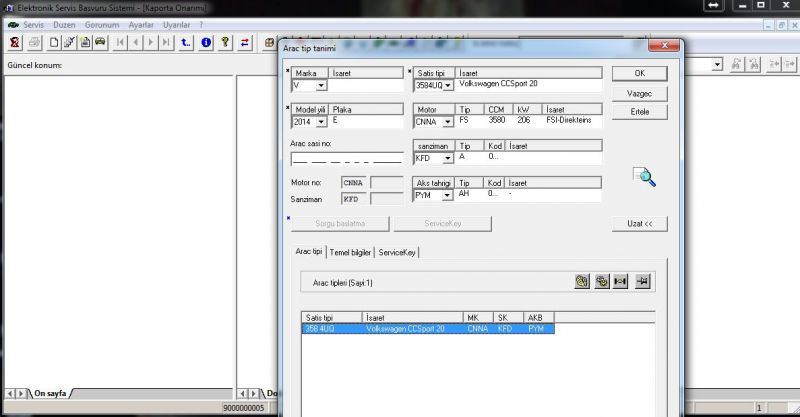Viewport: 800px width, 417px height.
Task: Click the red and blue swap arrows icon
Action: (245, 42)
